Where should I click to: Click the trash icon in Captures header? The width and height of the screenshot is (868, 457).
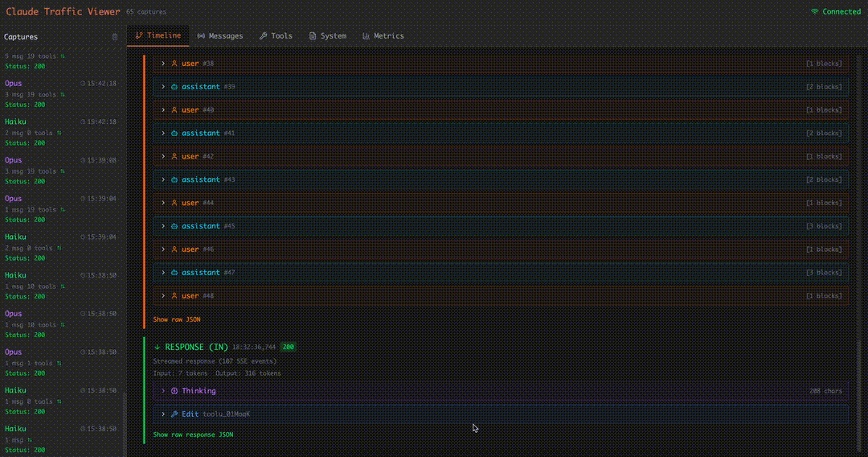click(114, 37)
